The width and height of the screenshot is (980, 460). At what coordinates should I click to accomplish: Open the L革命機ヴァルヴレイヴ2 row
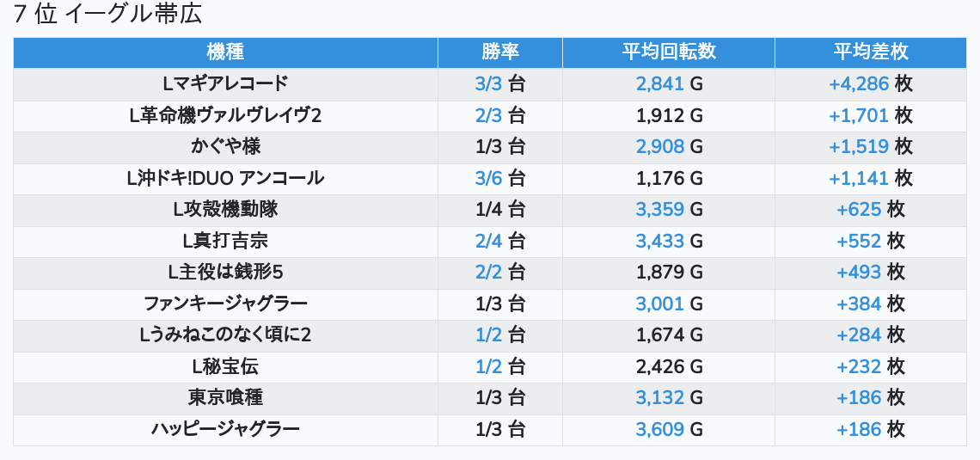point(225,115)
